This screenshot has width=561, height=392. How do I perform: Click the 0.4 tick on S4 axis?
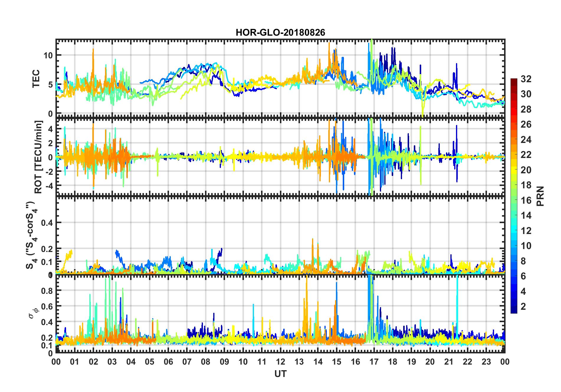[x=47, y=223]
